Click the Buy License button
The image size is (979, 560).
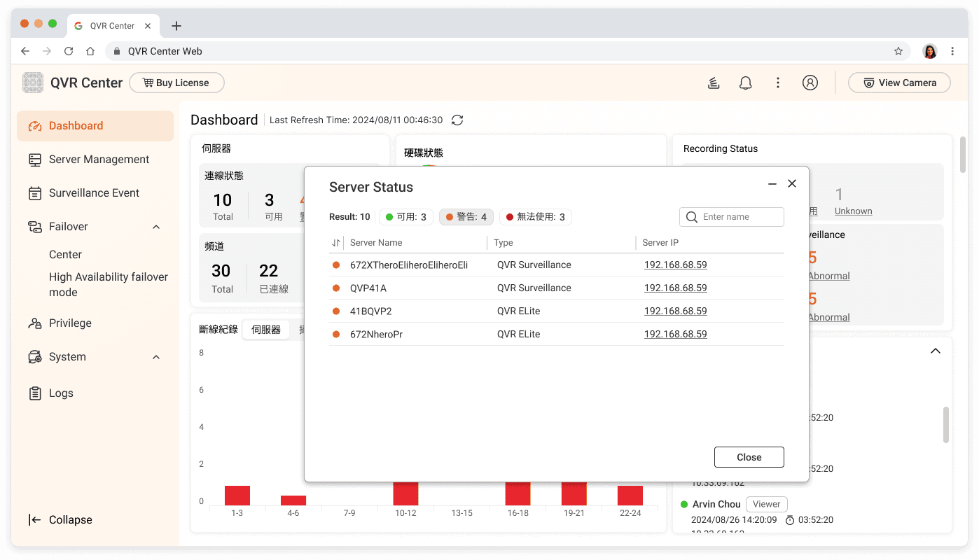(176, 83)
